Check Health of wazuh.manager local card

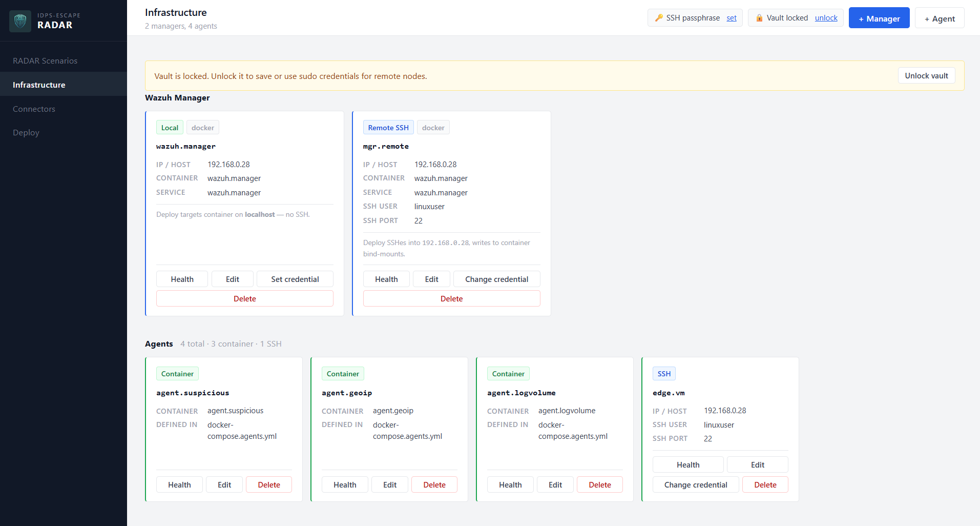tap(182, 279)
